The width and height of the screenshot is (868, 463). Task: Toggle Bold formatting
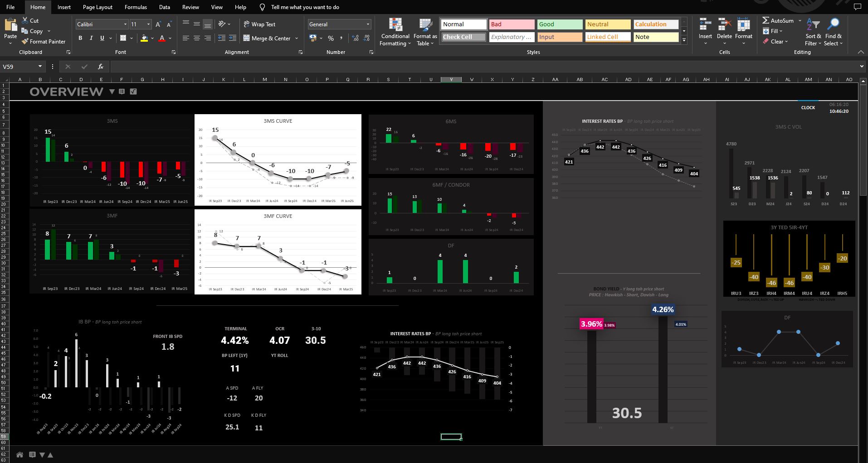tap(80, 38)
